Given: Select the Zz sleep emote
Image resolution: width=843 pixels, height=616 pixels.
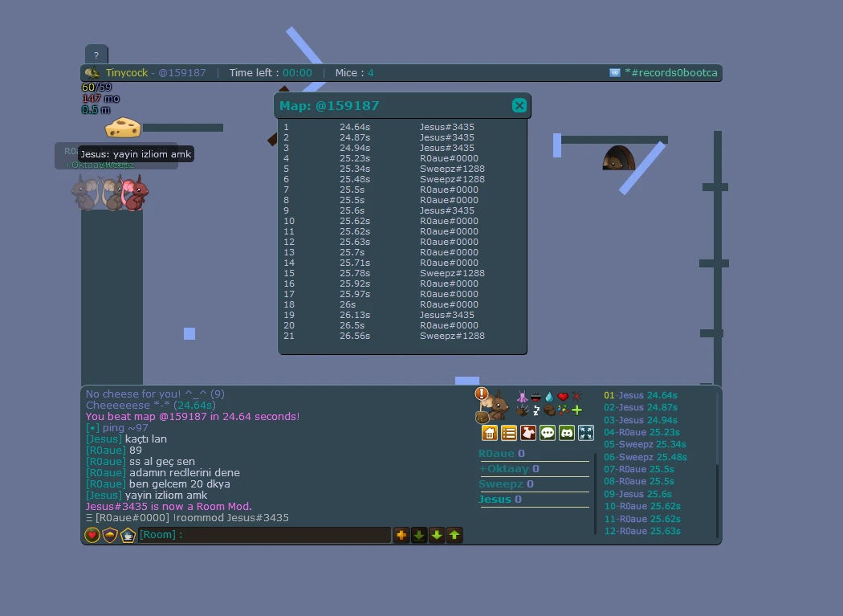Looking at the screenshot, I should pos(536,410).
